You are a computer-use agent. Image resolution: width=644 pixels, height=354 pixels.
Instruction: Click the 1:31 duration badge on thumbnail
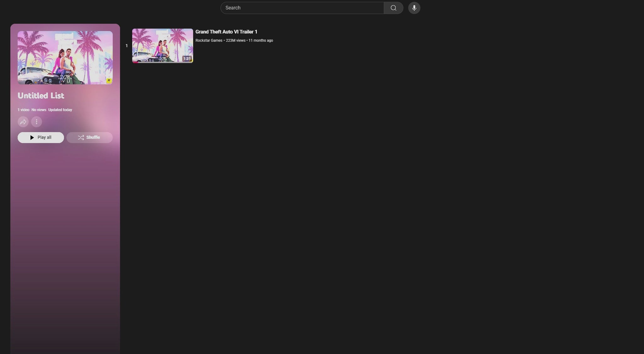tap(187, 58)
